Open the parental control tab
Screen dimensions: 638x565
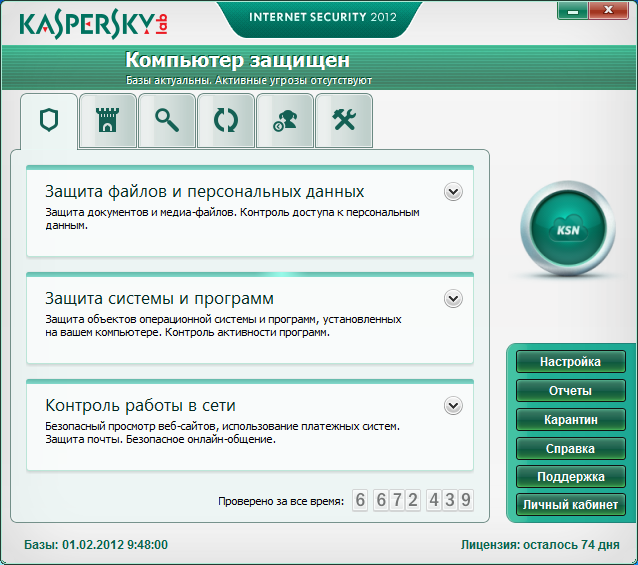(285, 120)
